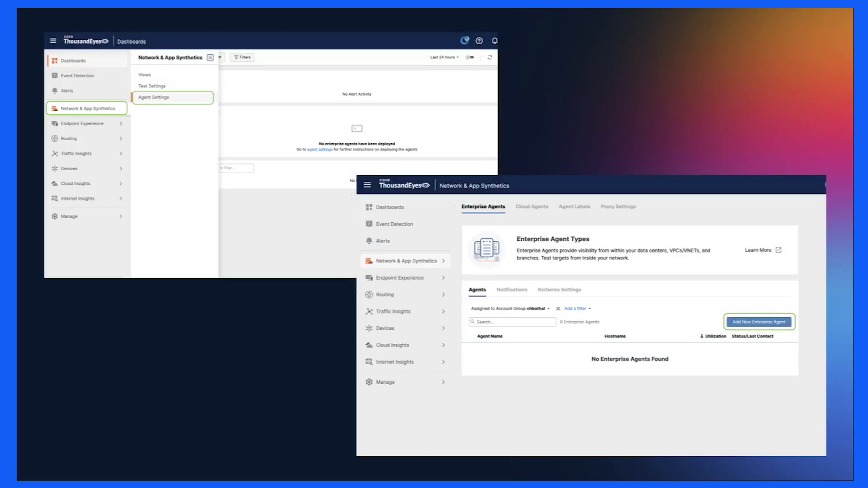Click the Filters button in dashboard toolbar
Viewport: 868px width, 488px height.
tap(242, 57)
